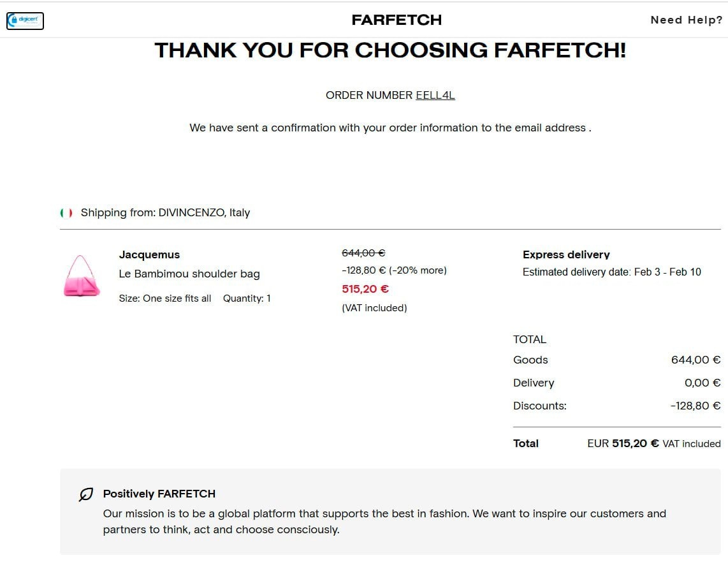
Task: Click the Express delivery label
Action: point(566,254)
